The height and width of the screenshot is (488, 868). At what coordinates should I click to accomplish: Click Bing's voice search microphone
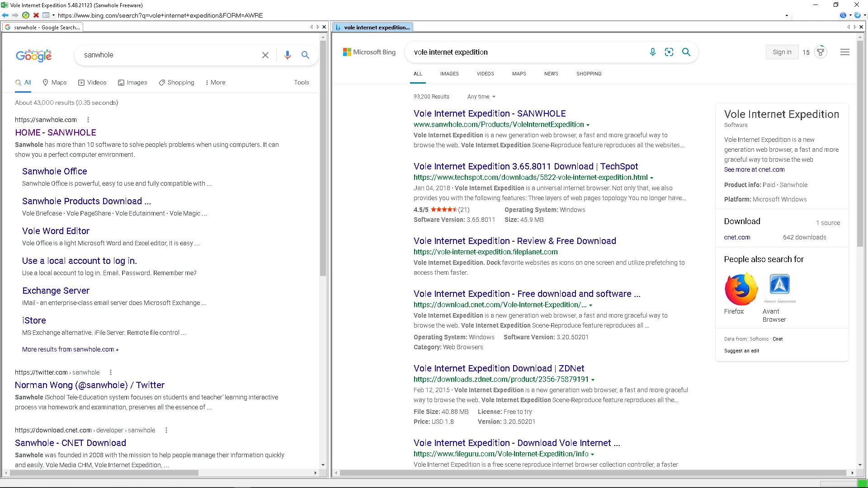pos(652,52)
